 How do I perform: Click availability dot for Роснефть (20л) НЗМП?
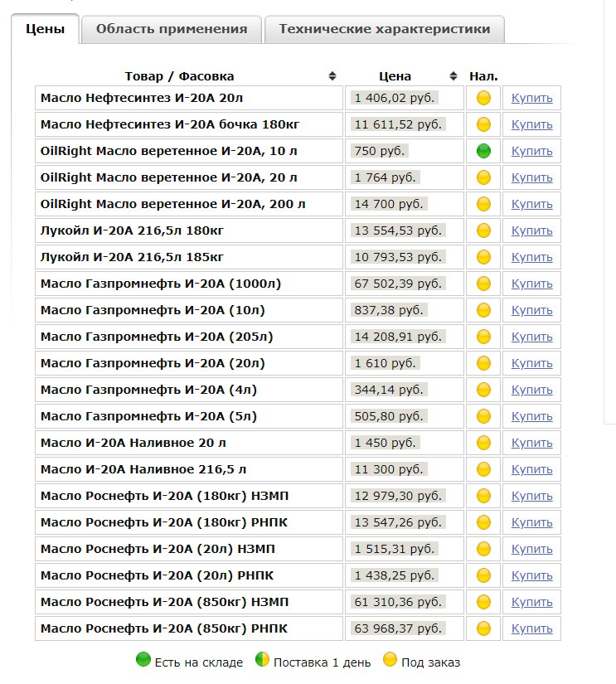pyautogui.click(x=483, y=549)
